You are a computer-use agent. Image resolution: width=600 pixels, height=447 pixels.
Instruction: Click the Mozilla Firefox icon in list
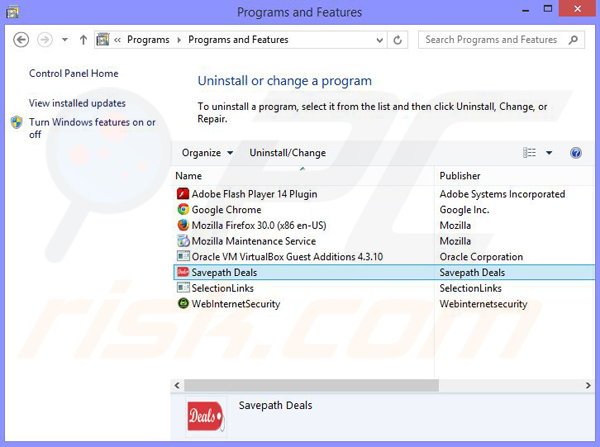[183, 225]
